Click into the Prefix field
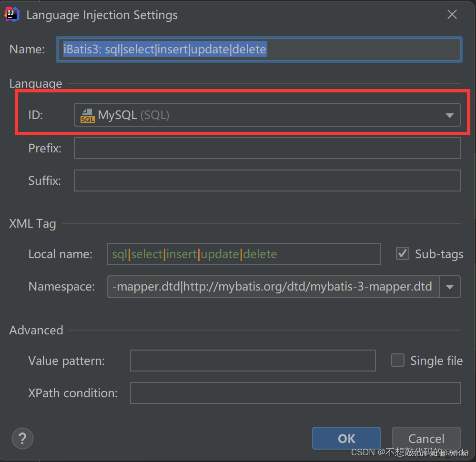 [x=267, y=148]
